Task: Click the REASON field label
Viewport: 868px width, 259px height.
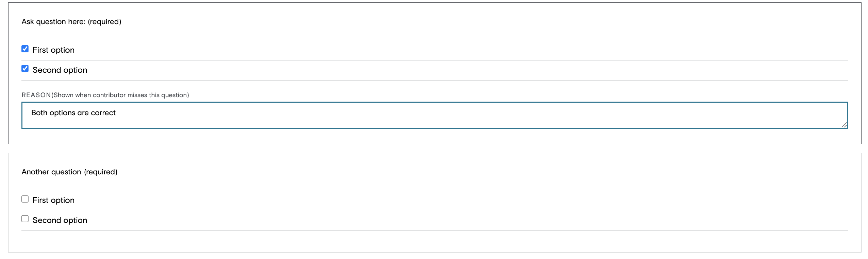Action: pyautogui.click(x=36, y=95)
